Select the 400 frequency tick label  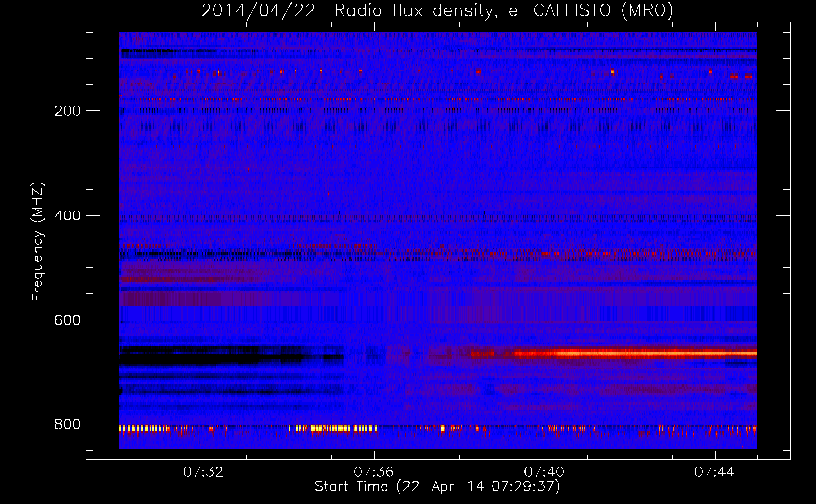[68, 216]
